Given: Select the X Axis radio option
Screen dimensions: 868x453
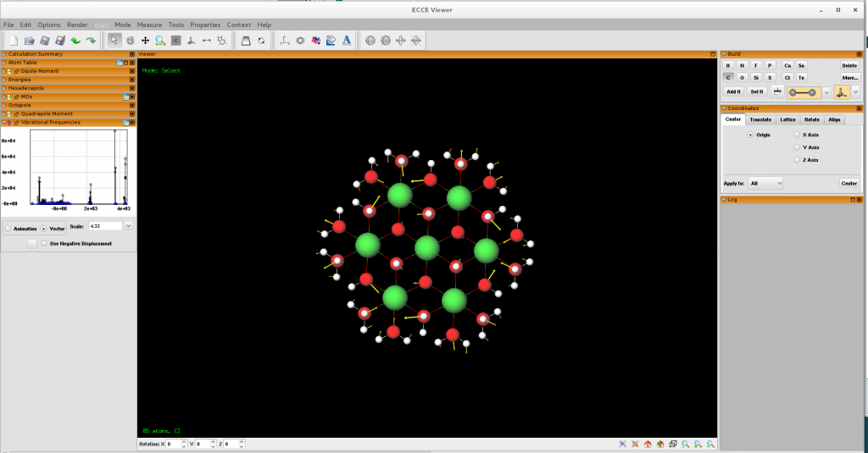Looking at the screenshot, I should pos(795,135).
